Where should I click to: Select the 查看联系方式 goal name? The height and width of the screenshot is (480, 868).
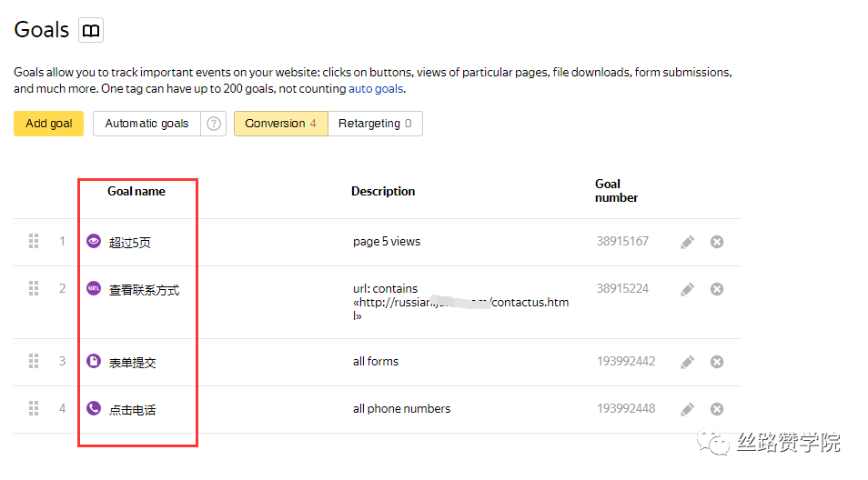pos(144,290)
